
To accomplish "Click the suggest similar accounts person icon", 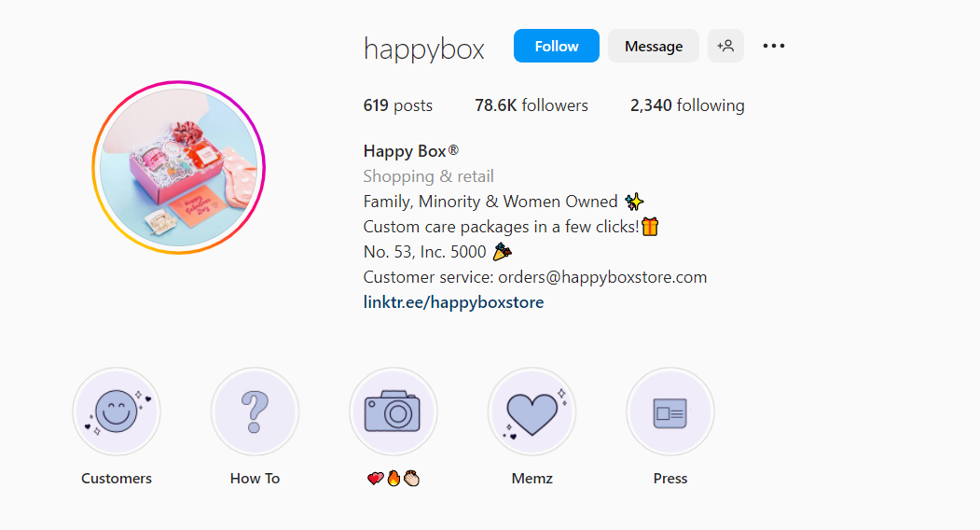I will [725, 46].
